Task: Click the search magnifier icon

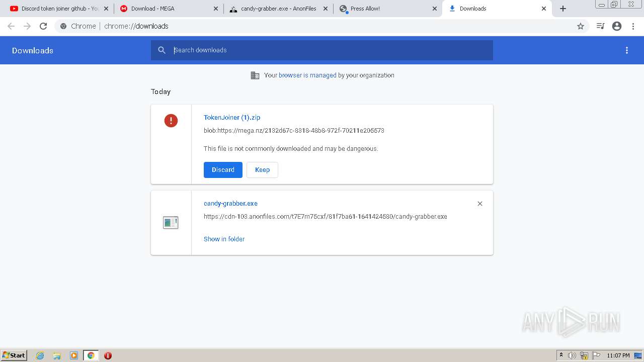Action: [x=162, y=50]
